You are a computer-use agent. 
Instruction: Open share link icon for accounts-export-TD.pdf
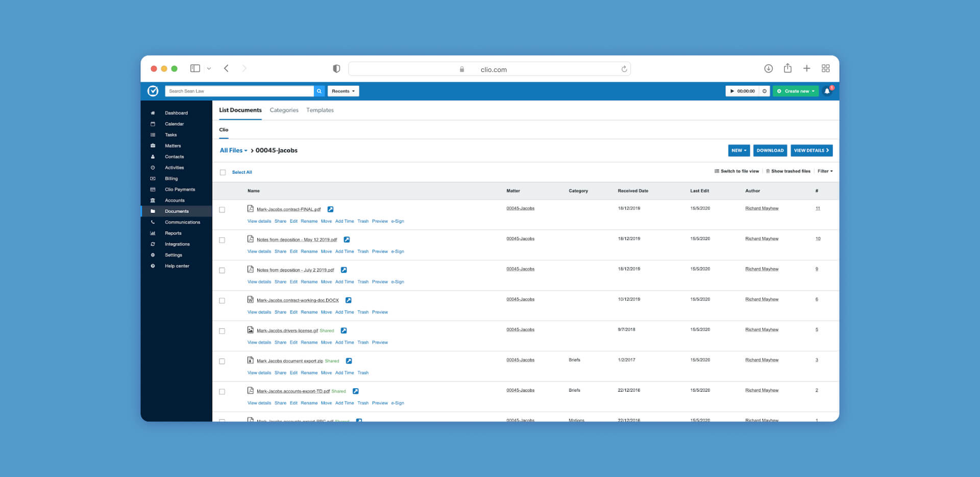tap(355, 391)
